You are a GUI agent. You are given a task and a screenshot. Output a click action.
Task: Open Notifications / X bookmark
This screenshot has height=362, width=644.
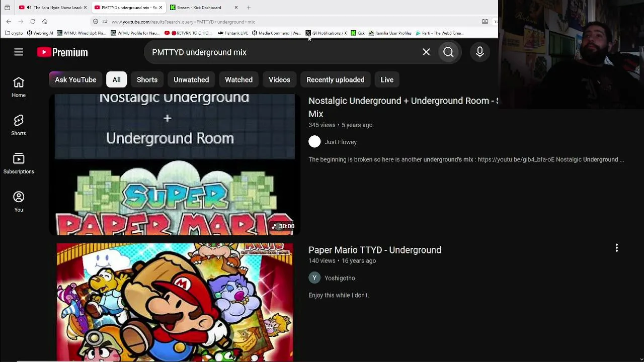coord(326,33)
